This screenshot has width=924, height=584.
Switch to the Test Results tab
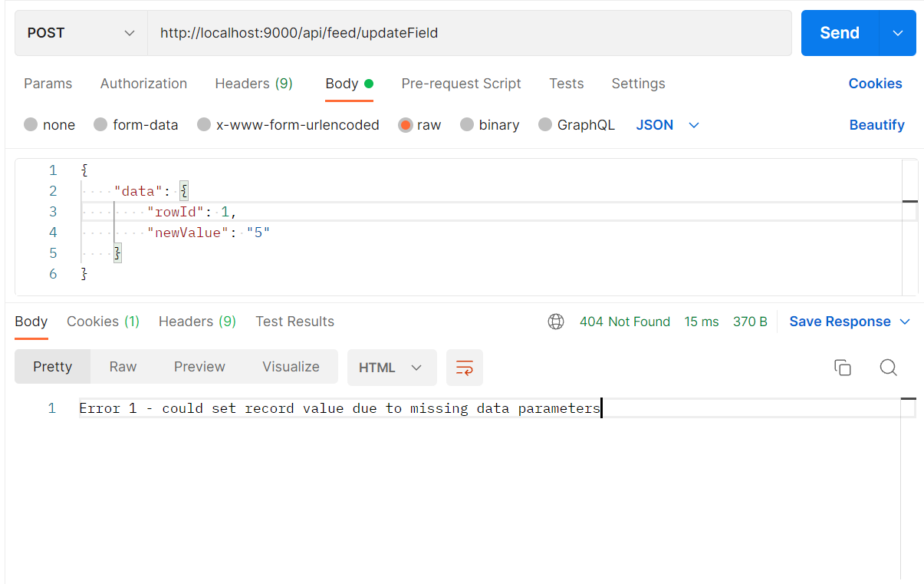click(295, 322)
